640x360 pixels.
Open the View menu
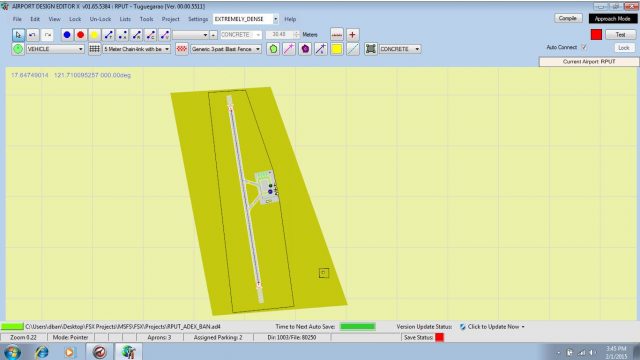click(54, 19)
